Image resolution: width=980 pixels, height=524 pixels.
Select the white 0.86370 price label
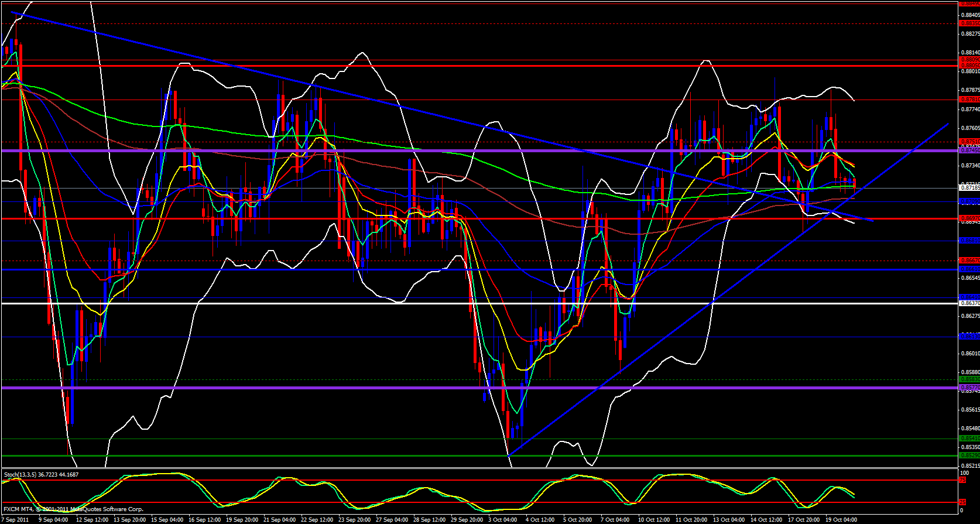969,303
